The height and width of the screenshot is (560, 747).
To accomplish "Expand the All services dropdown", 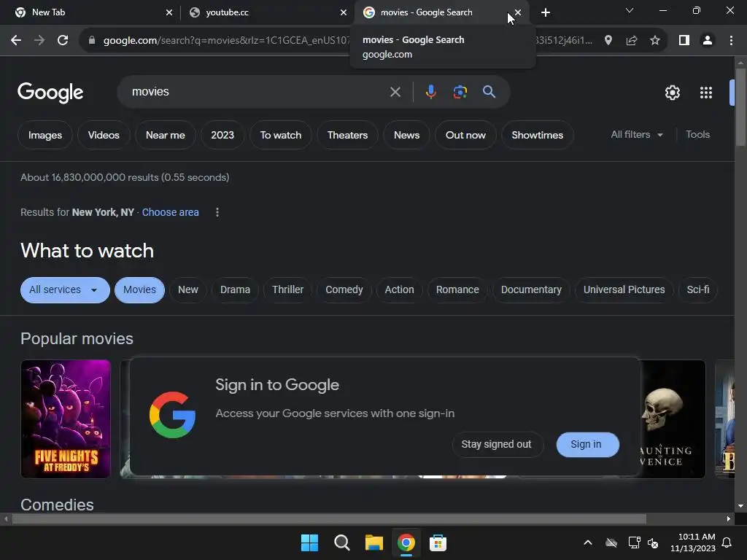I will pyautogui.click(x=65, y=290).
